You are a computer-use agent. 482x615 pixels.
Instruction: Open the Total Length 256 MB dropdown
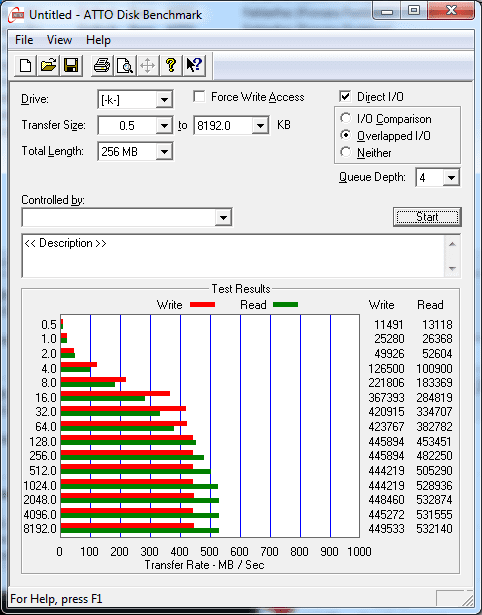click(164, 151)
